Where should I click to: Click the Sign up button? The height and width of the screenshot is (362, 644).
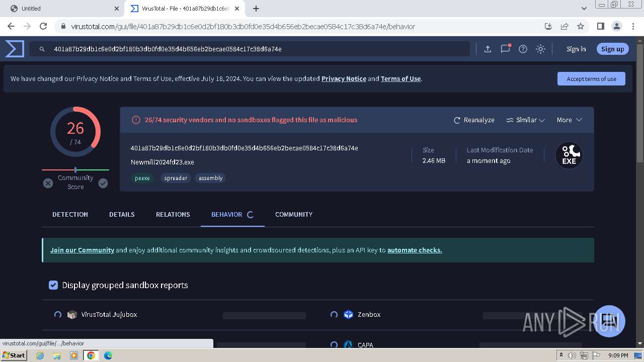pos(612,49)
